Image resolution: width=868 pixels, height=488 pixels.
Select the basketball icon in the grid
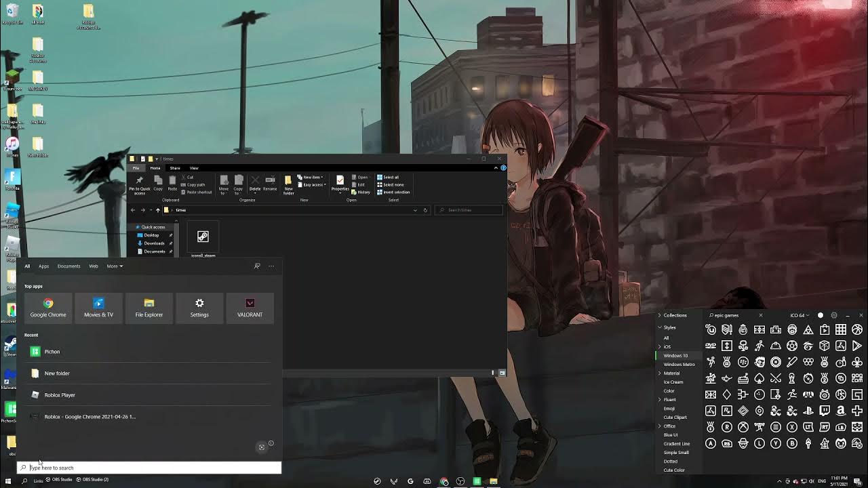click(x=857, y=329)
